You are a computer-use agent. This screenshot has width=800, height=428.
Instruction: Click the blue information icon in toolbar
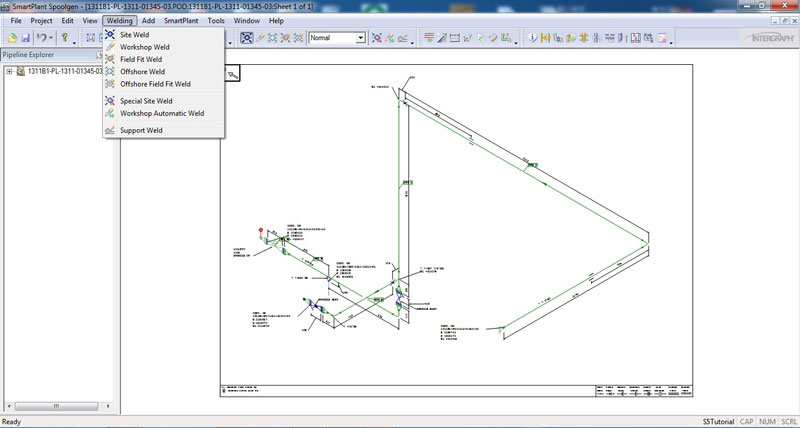coord(533,38)
